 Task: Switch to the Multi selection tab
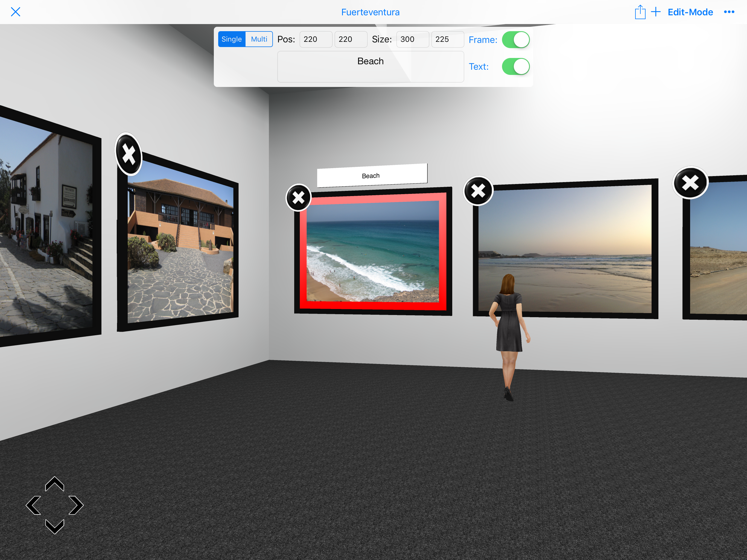pyautogui.click(x=259, y=39)
